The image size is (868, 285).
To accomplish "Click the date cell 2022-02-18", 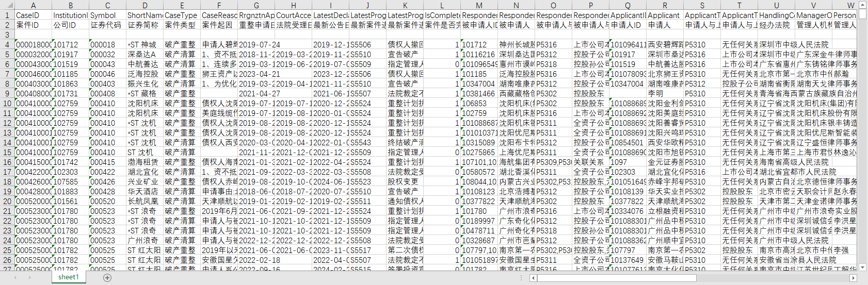I will click(256, 260).
